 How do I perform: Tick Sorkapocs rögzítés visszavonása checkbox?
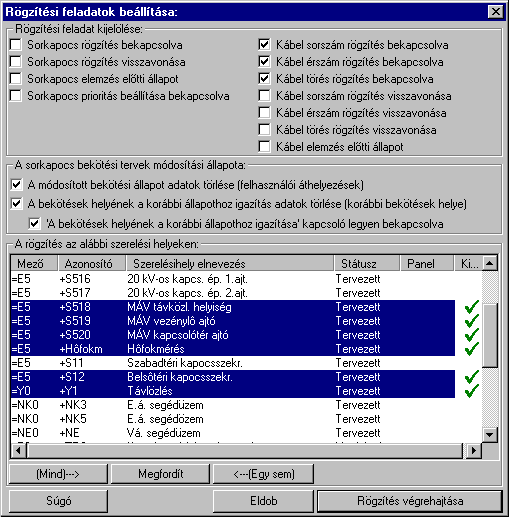(x=16, y=62)
